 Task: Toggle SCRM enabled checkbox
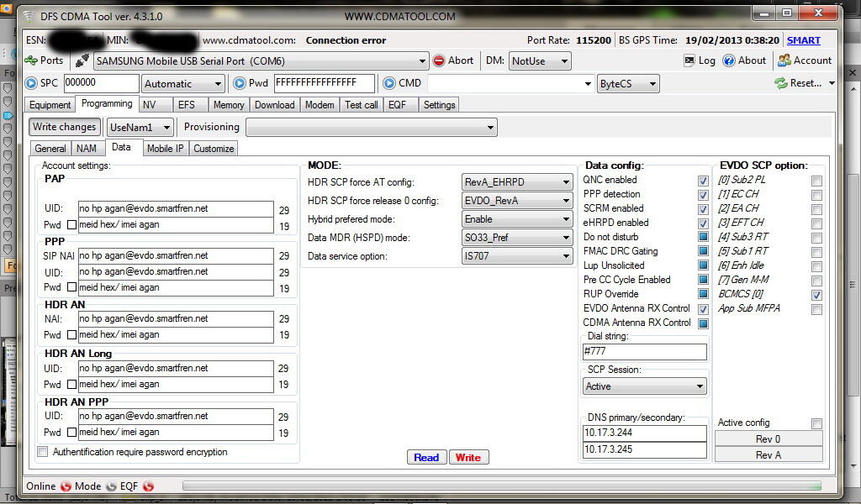pos(703,209)
